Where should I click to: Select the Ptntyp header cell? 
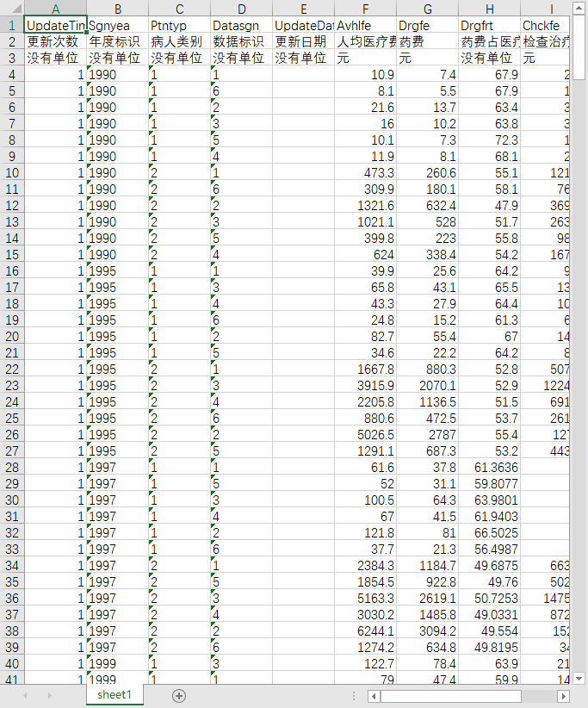pos(180,25)
